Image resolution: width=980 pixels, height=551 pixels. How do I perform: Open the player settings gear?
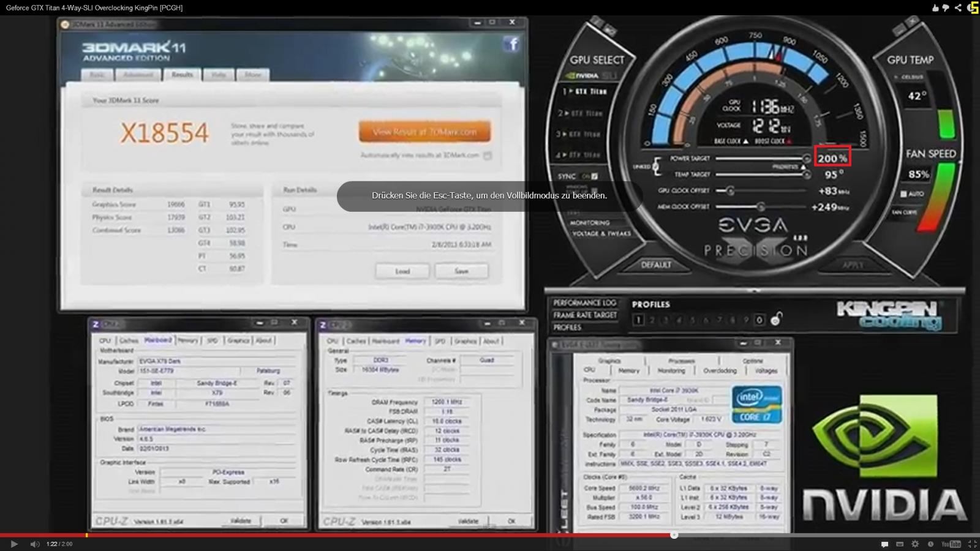(x=915, y=544)
